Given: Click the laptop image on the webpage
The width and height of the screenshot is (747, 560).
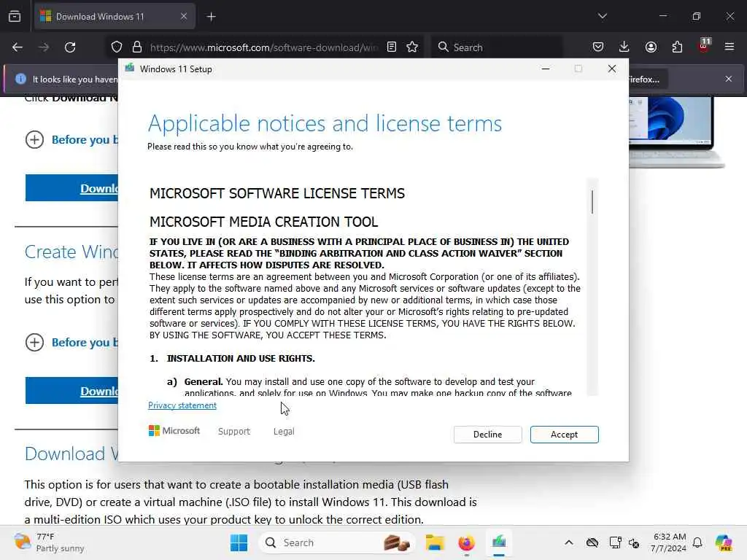Looking at the screenshot, I should [x=677, y=132].
